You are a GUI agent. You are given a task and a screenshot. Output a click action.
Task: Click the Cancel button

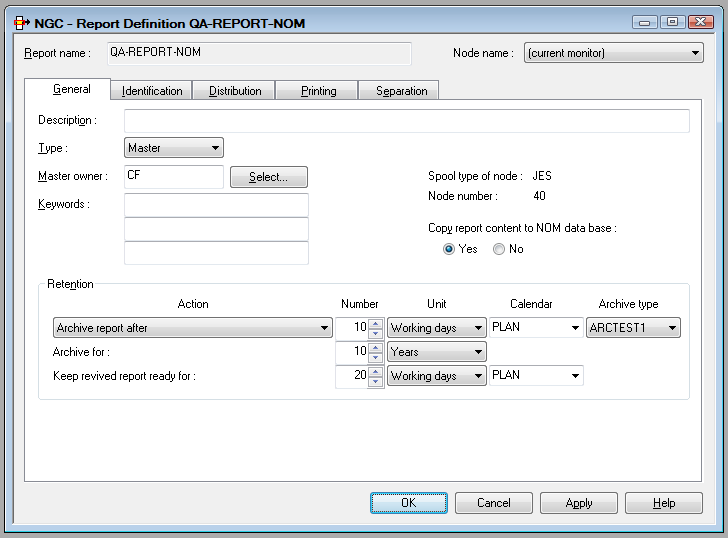click(494, 503)
